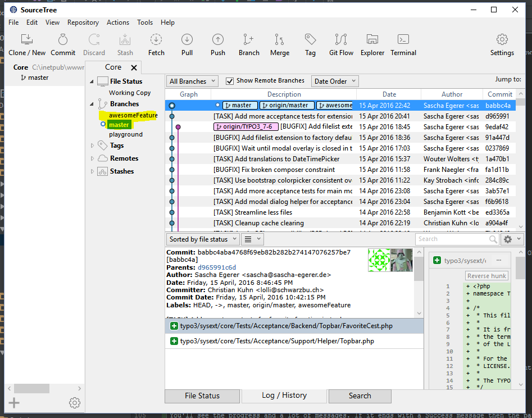This screenshot has height=418, width=532.
Task: Sort commits by the Author column header
Action: click(452, 94)
